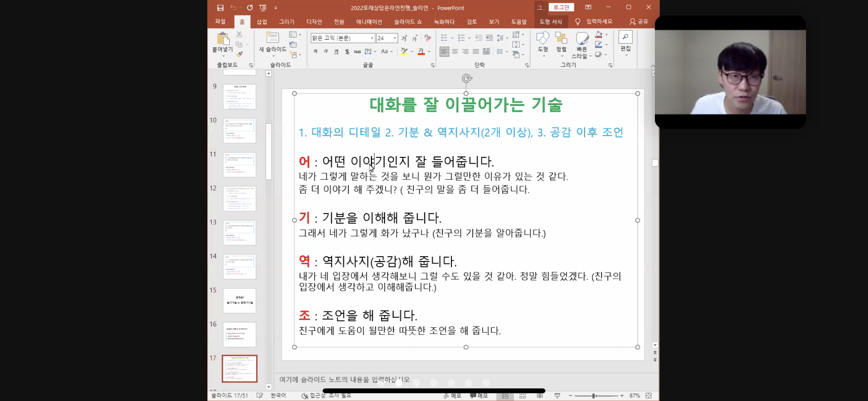Open the Arrange (정렬) icon

561,39
